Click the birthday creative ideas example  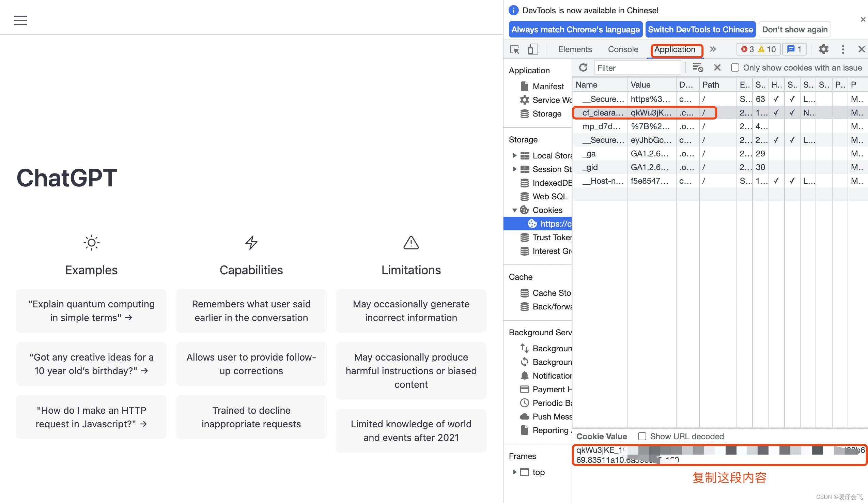(x=91, y=364)
